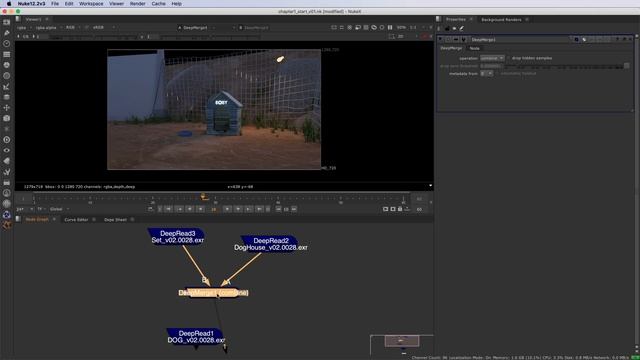Switch to the Dope Sheet tab

(x=115, y=220)
